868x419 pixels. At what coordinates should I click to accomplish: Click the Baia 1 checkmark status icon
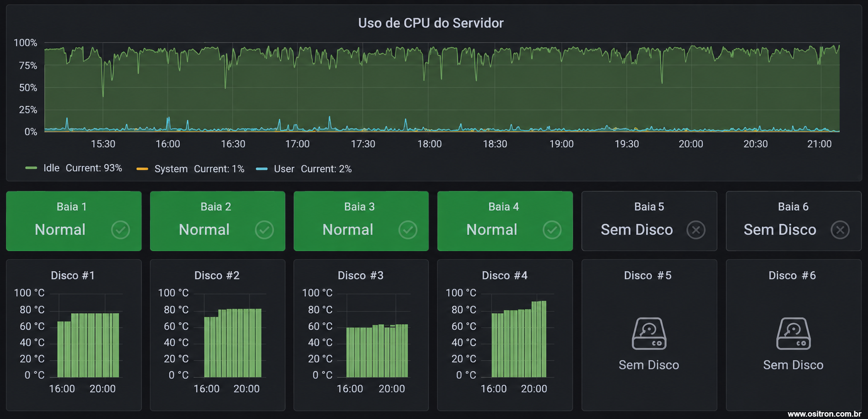coord(121,230)
